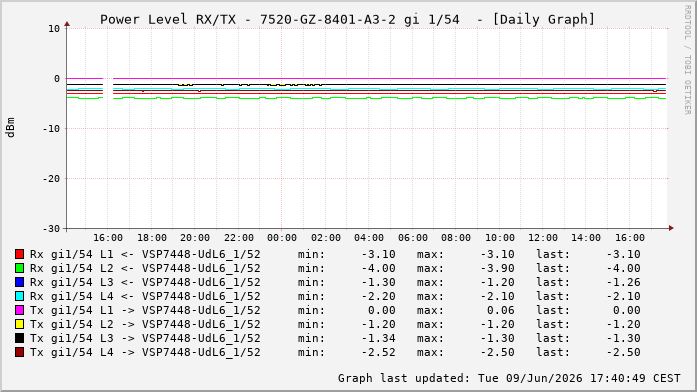Click the dBm y-axis label

pyautogui.click(x=10, y=128)
